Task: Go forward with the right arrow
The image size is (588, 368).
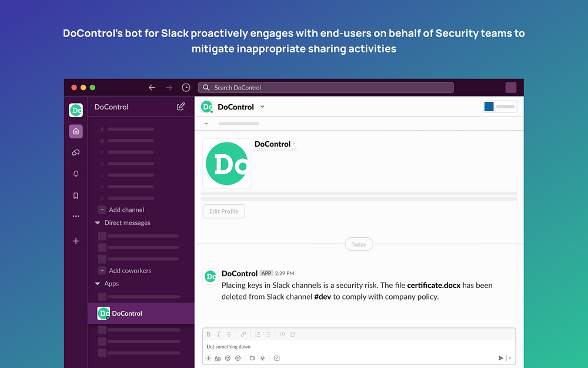Action: tap(169, 88)
